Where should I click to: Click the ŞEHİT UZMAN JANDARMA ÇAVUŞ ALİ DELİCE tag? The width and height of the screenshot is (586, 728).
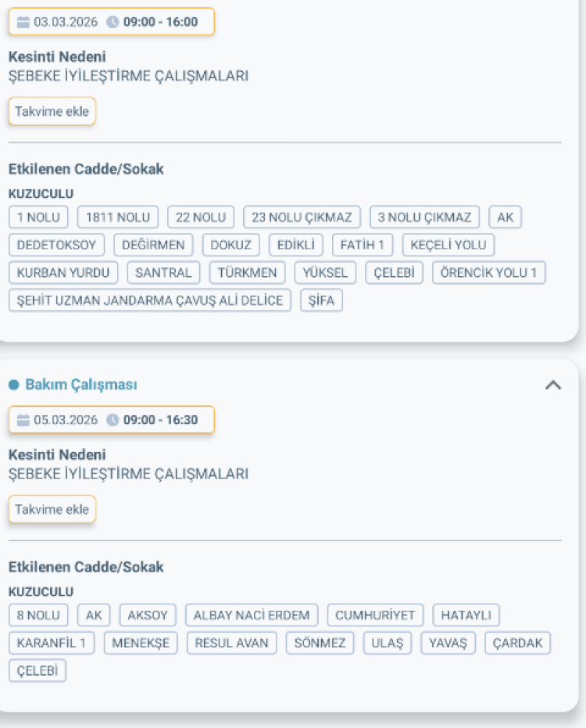click(150, 300)
